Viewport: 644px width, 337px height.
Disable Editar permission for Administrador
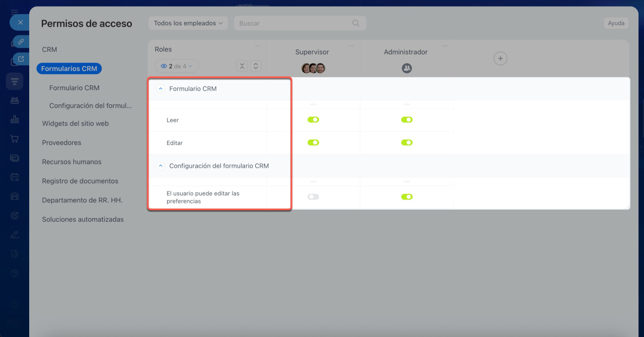click(407, 143)
